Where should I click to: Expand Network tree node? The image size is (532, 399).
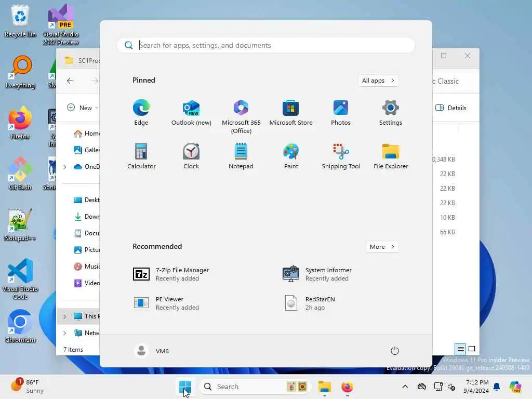pos(64,333)
